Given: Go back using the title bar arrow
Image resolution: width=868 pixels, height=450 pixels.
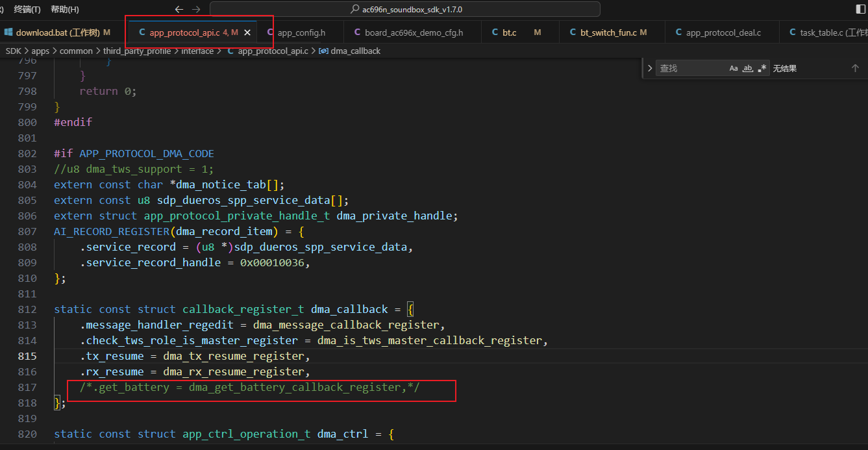Looking at the screenshot, I should [x=180, y=9].
